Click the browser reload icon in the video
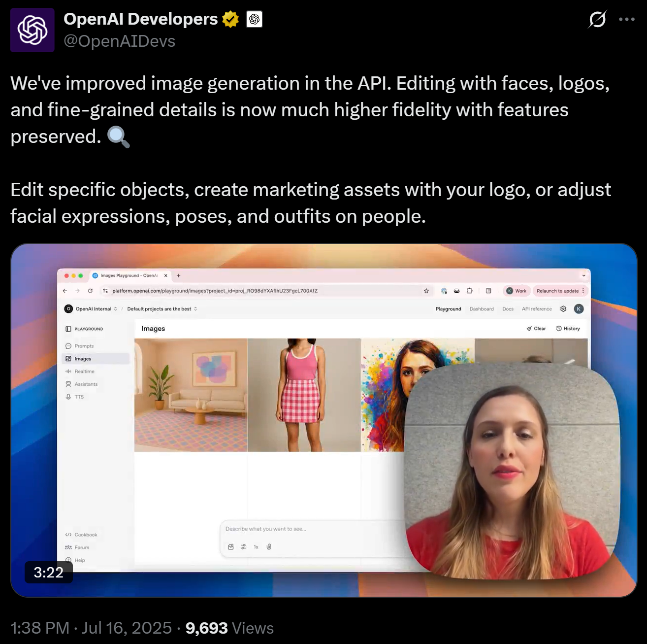This screenshot has height=644, width=647. click(x=90, y=291)
